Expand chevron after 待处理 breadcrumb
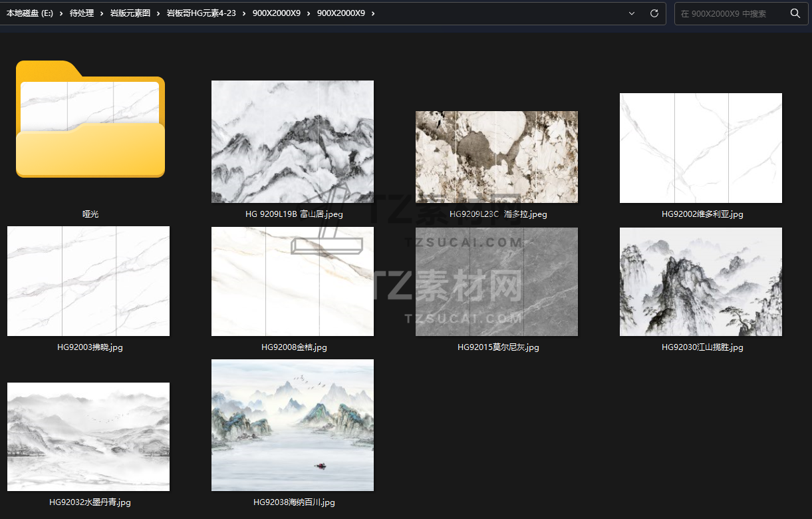Screen dimensions: 812x519 tap(102, 13)
